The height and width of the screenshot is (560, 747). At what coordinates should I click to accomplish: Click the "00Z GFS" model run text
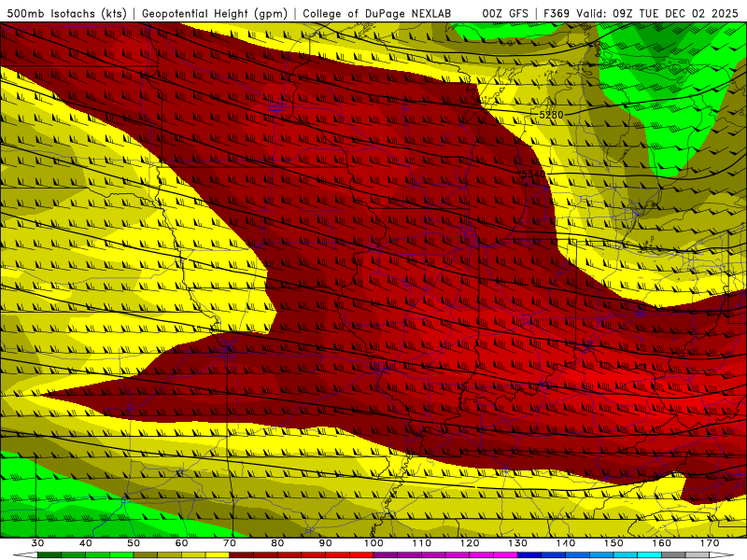pyautogui.click(x=505, y=13)
